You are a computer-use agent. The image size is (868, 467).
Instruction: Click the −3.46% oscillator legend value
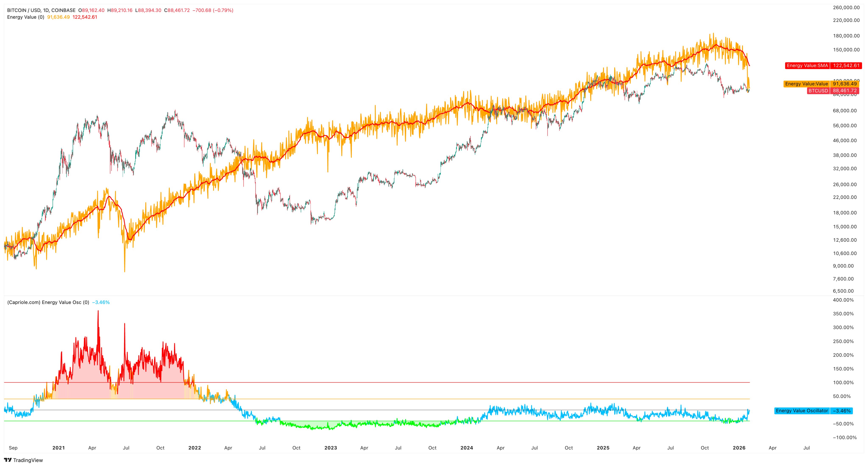[101, 302]
